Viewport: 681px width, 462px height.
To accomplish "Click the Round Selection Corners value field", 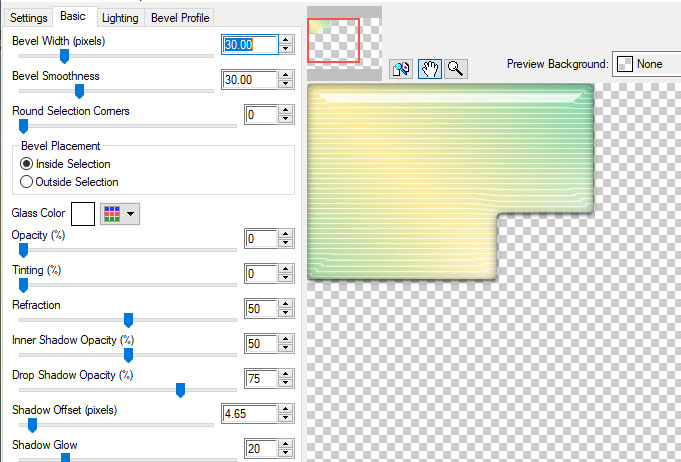I will pos(261,116).
